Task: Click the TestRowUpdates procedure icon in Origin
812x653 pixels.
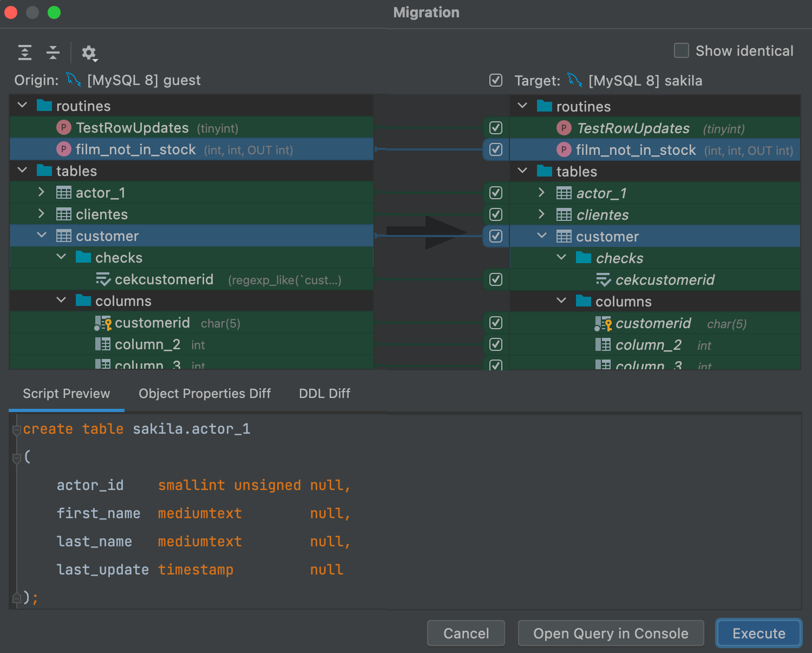Action: click(x=64, y=128)
